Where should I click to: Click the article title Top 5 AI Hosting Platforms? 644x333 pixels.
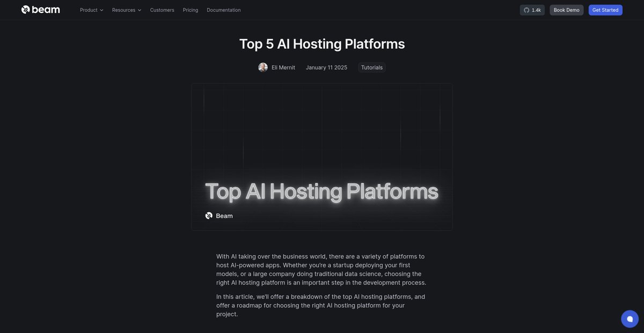(322, 44)
